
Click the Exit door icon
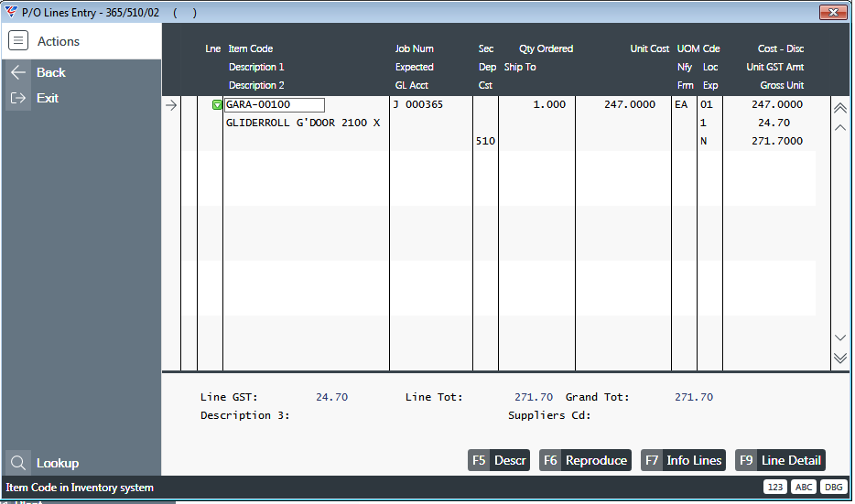pos(18,98)
